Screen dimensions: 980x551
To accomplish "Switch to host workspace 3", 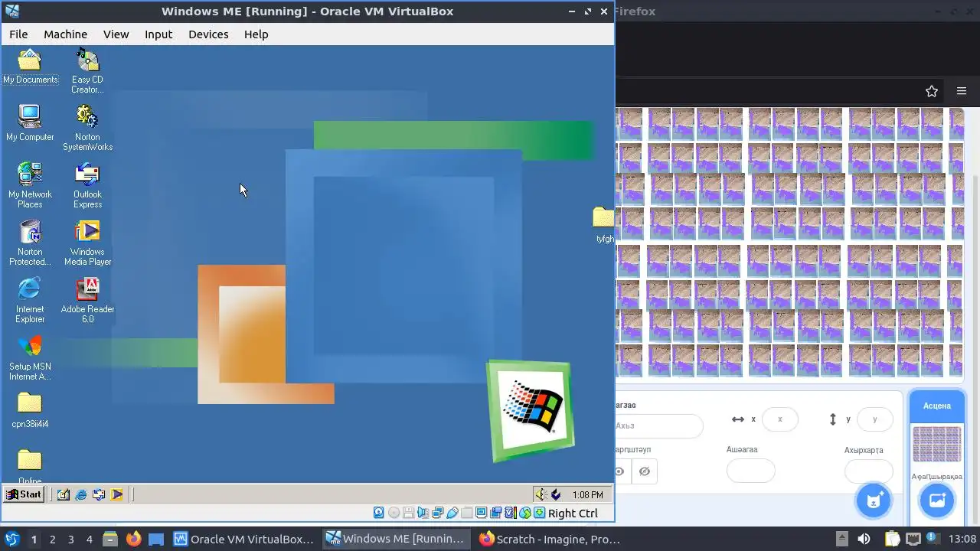I will point(70,539).
